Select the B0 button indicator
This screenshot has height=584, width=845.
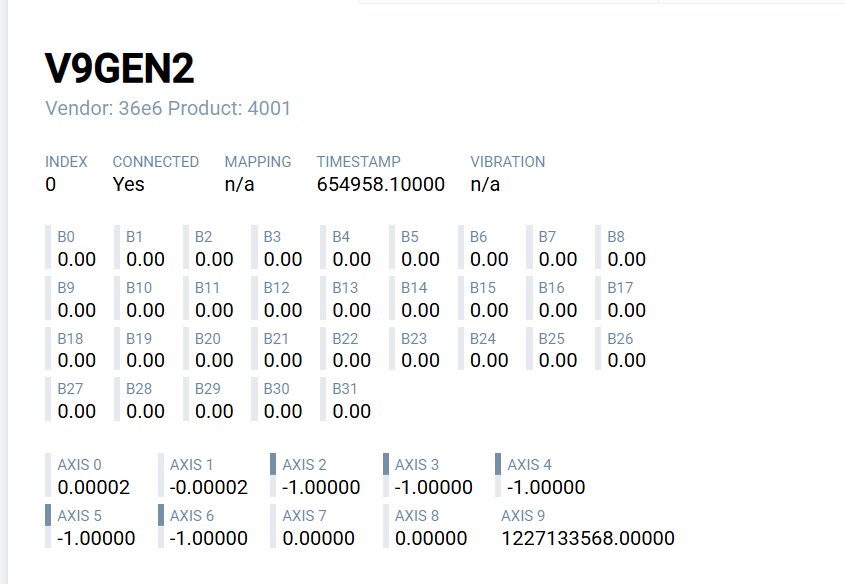click(75, 249)
